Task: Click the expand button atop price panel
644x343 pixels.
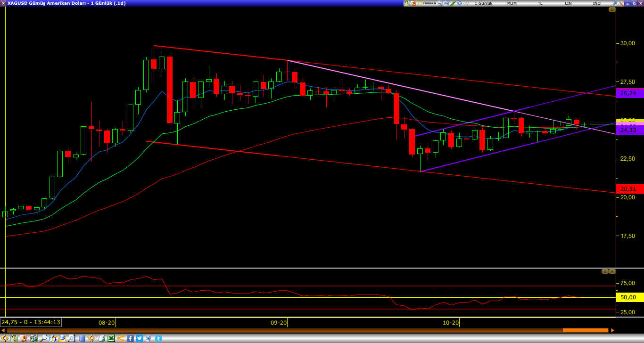Action: (x=612, y=9)
